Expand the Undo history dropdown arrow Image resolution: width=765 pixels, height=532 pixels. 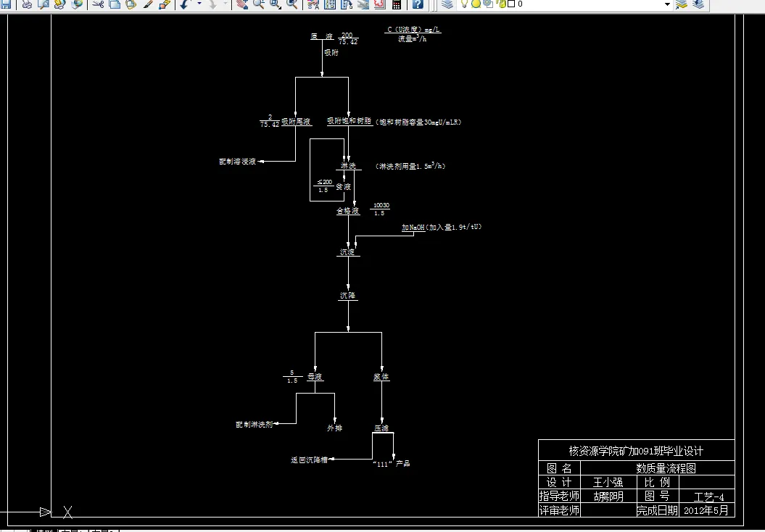pyautogui.click(x=199, y=4)
